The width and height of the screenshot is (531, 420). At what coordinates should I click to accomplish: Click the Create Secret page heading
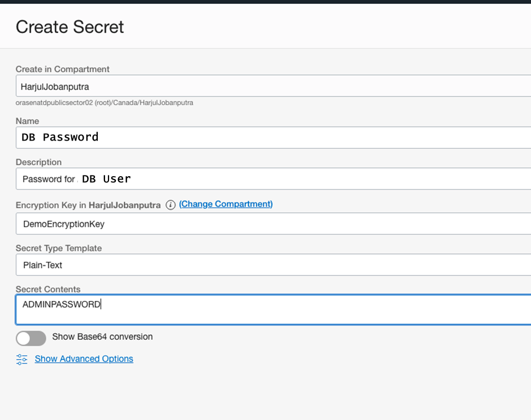pyautogui.click(x=70, y=27)
